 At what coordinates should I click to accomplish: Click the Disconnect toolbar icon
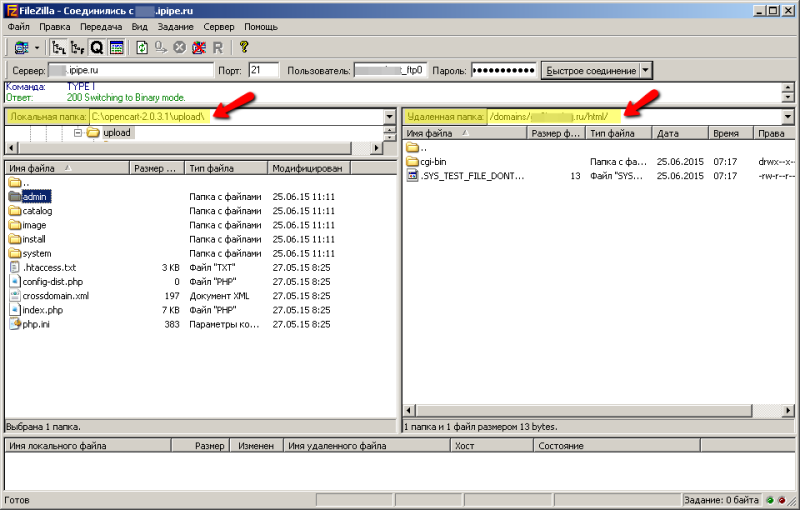click(198, 47)
